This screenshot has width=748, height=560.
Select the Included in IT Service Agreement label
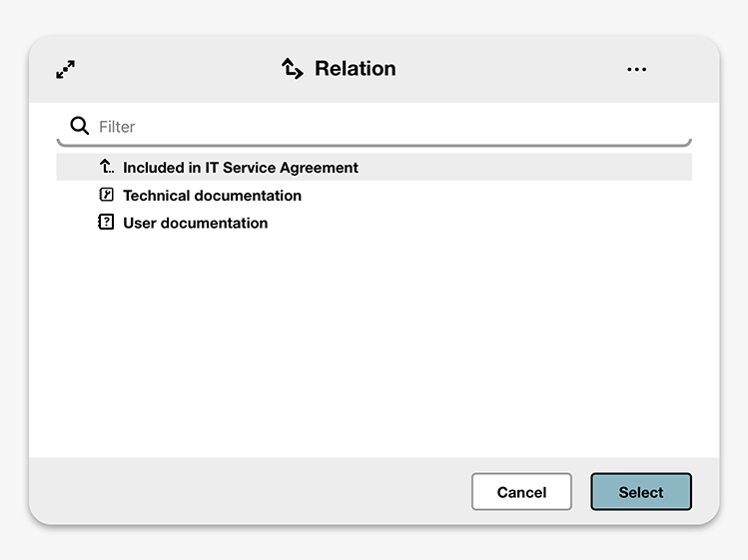[241, 168]
